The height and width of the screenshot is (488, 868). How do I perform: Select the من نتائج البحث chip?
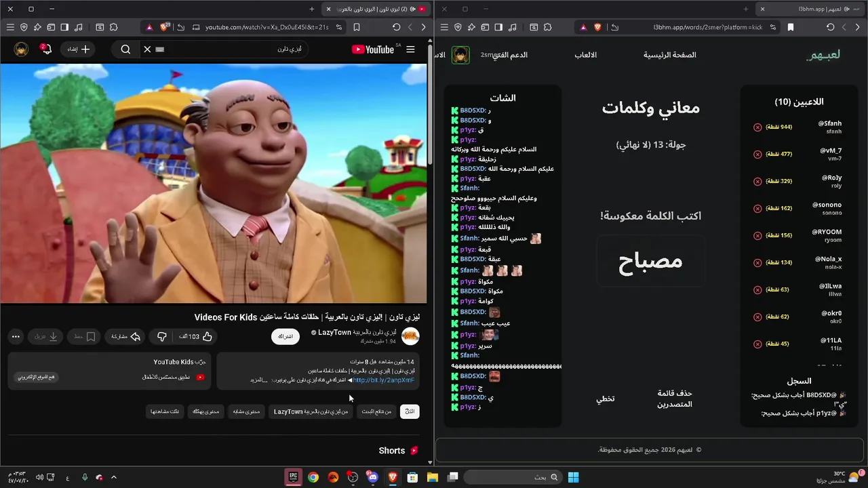pos(375,411)
